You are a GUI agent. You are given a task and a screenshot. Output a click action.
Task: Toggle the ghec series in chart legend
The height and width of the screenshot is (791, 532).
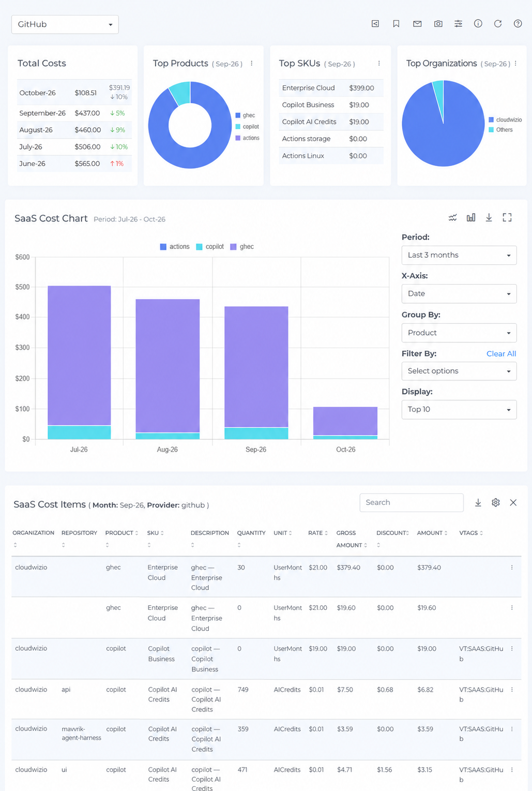pyautogui.click(x=242, y=247)
